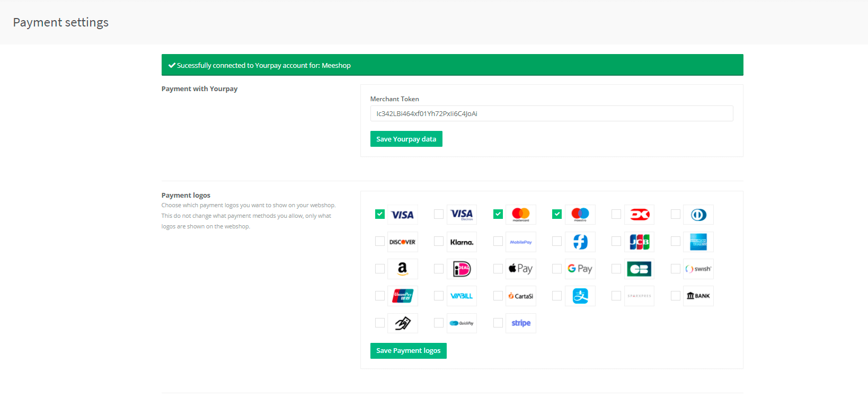
Task: Click the ViaBill logo image
Action: click(x=462, y=296)
